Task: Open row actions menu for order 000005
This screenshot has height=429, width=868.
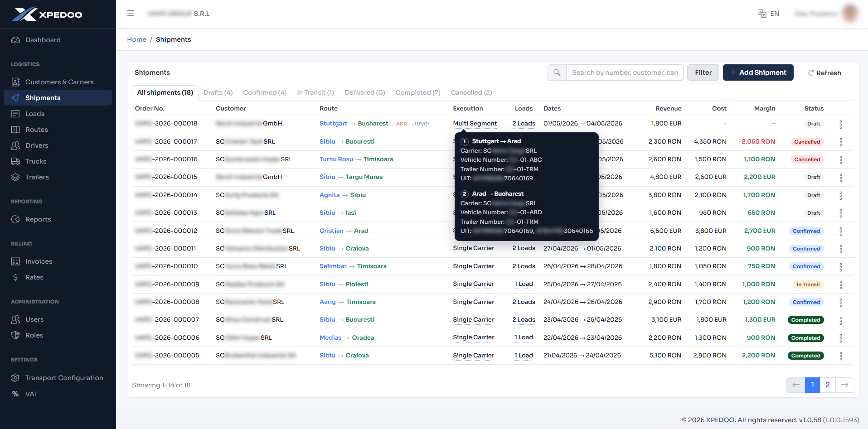Action: click(841, 356)
